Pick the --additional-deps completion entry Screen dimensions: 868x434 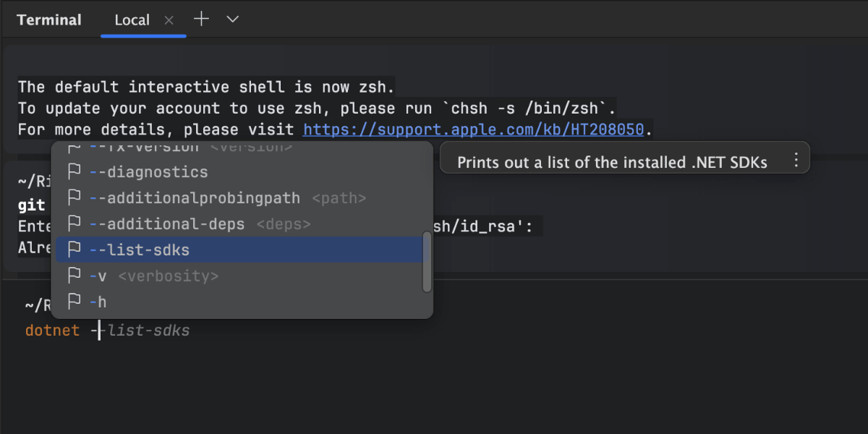point(167,224)
